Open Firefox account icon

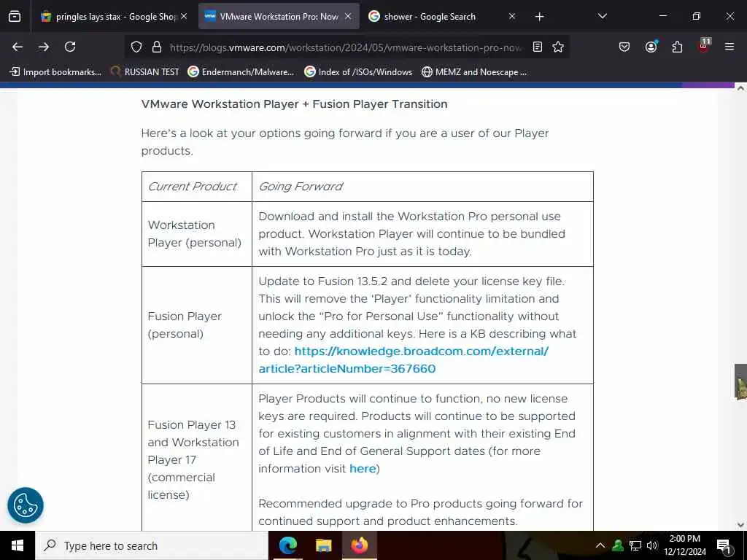(651, 46)
